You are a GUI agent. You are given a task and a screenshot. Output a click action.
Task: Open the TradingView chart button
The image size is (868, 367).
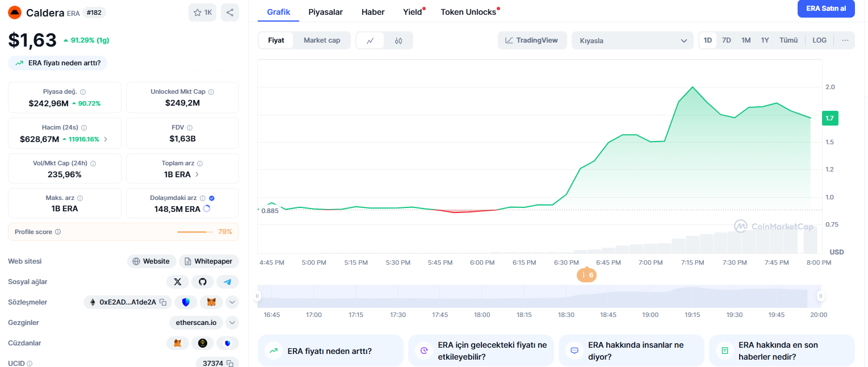click(532, 40)
